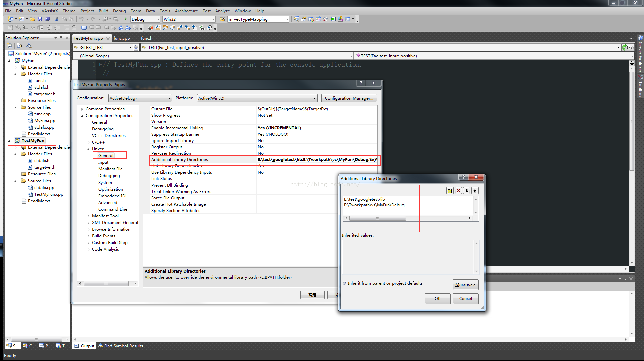Open the Architecture menu
This screenshot has height=361, width=644.
[x=186, y=11]
